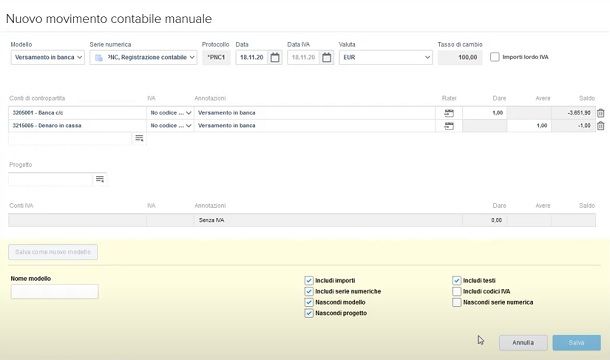Click the Dare amount 1,00 in Banca c/c row

click(484, 113)
